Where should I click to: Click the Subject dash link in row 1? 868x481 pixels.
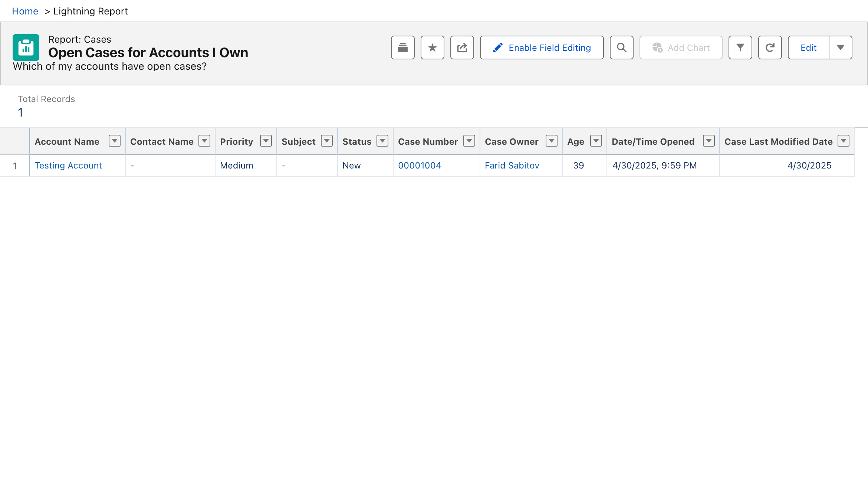click(284, 166)
